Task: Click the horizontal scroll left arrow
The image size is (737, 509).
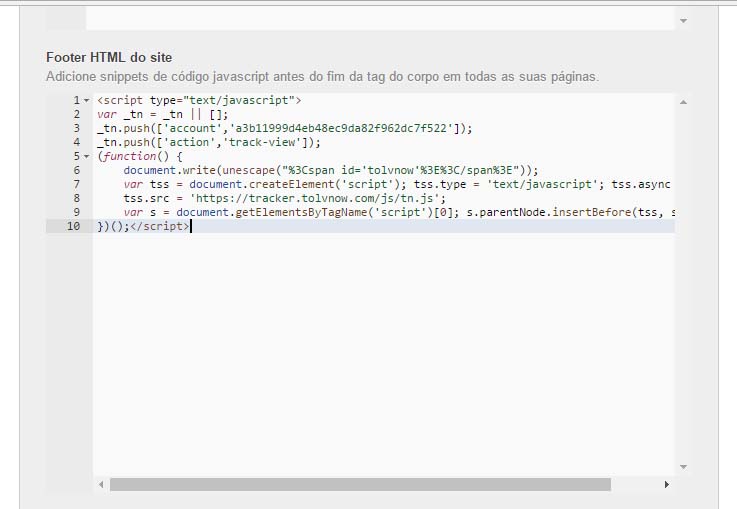Action: (x=101, y=485)
